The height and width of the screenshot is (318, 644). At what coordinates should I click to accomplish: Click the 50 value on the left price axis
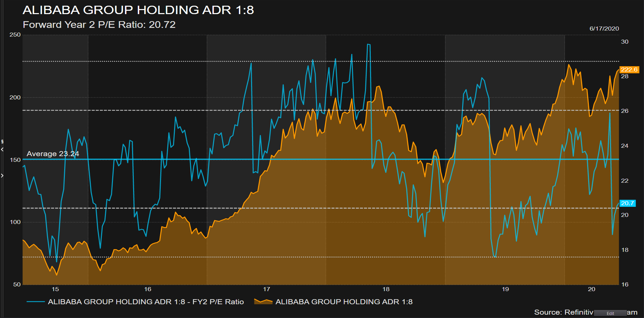pyautogui.click(x=17, y=284)
